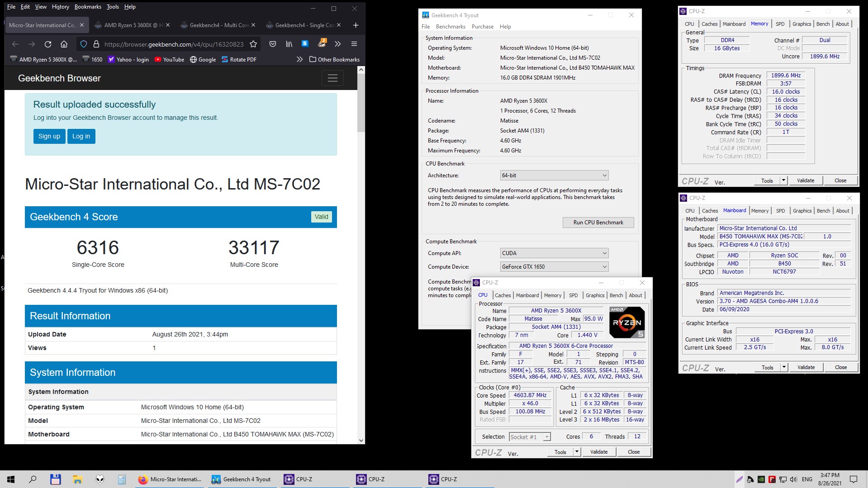Click the Firefox page vertical scrollbar thumb
Image resolution: width=868 pixels, height=488 pixels.
pos(361,103)
